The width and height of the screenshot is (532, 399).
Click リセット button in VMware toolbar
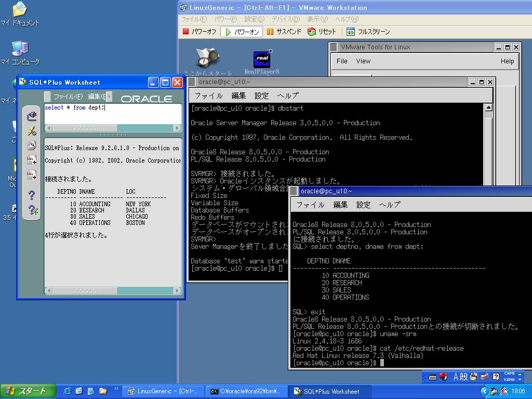tap(322, 32)
